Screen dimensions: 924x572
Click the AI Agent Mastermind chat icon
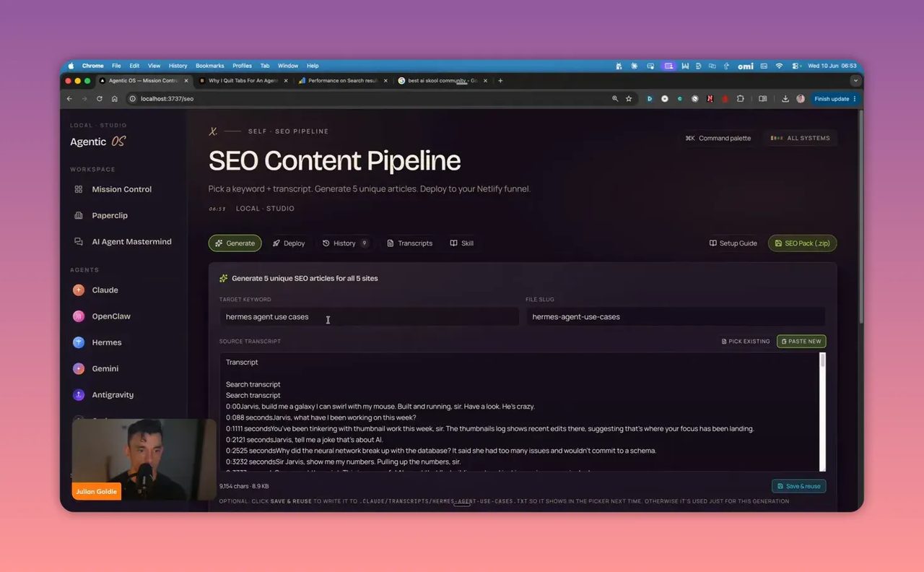[79, 242]
